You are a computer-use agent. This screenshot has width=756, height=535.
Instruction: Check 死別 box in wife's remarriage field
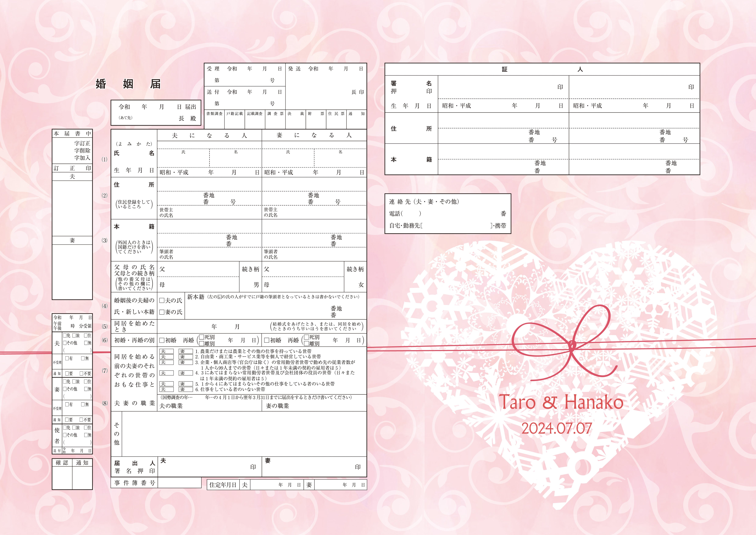[306, 337]
